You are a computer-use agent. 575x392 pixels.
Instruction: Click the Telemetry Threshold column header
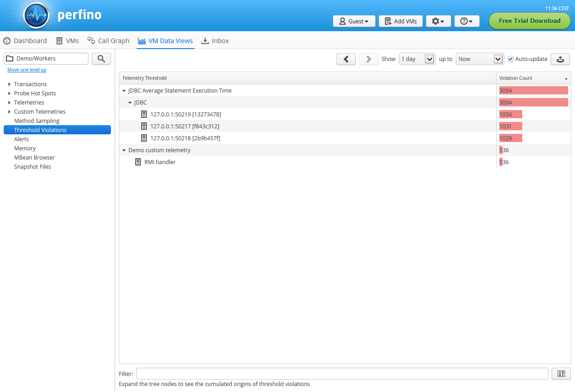tap(308, 78)
